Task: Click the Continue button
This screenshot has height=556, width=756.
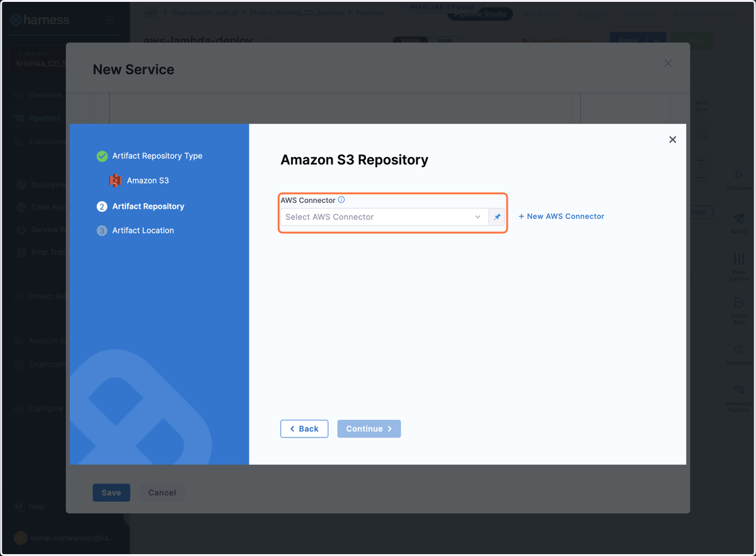Action: tap(369, 429)
